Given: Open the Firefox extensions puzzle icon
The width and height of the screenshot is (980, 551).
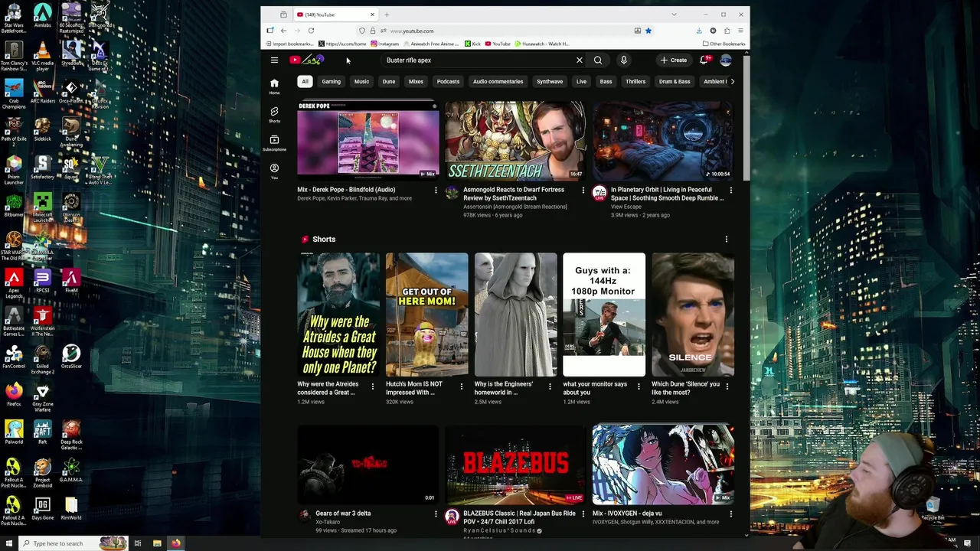Looking at the screenshot, I should click(x=727, y=31).
